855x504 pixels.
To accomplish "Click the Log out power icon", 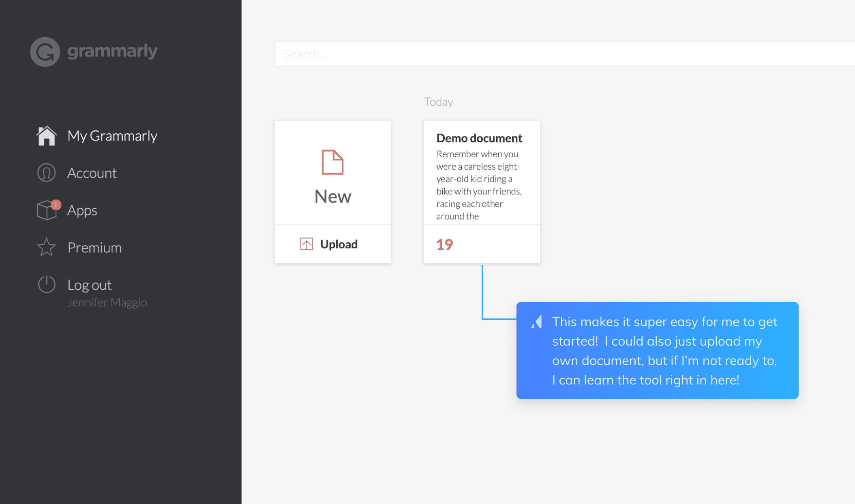I will click(47, 284).
